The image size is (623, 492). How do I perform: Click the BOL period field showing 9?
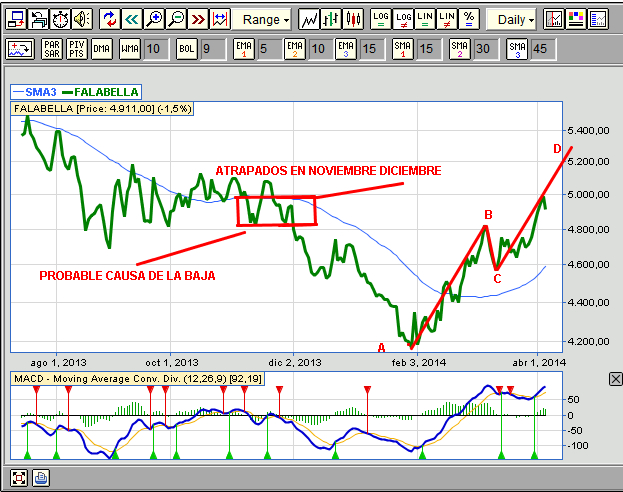(213, 49)
